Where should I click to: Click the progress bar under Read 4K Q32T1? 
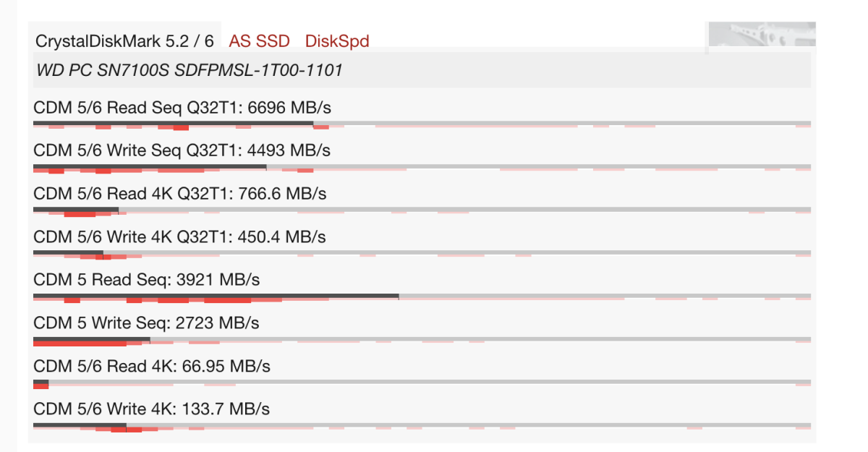click(76, 210)
